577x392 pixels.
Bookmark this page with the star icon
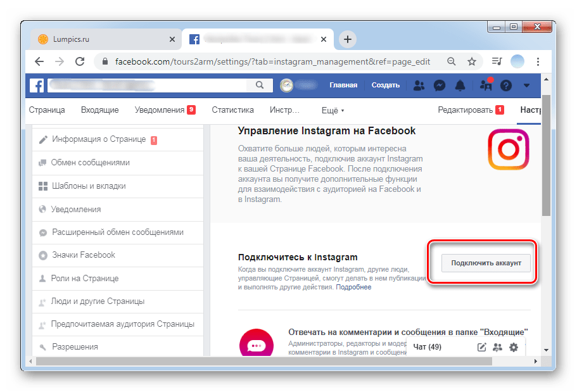tap(472, 61)
